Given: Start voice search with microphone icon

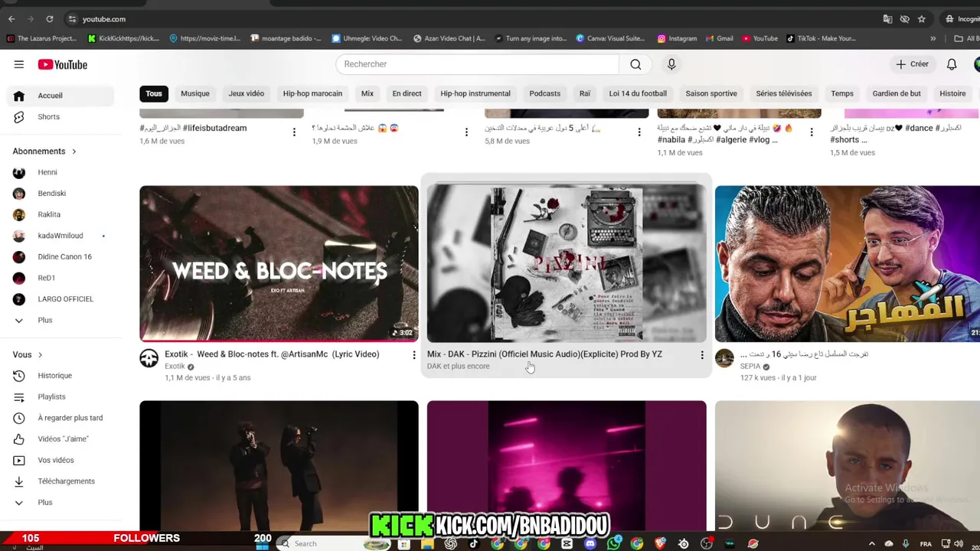Looking at the screenshot, I should click(x=671, y=64).
